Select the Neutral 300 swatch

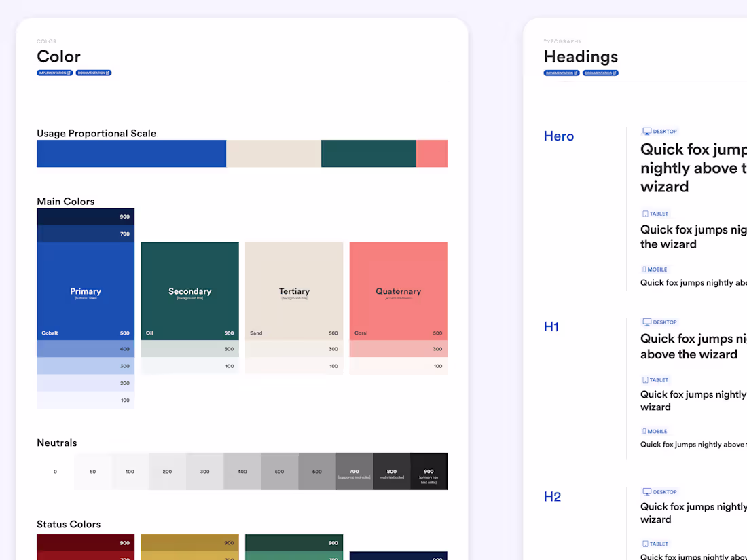coord(205,472)
